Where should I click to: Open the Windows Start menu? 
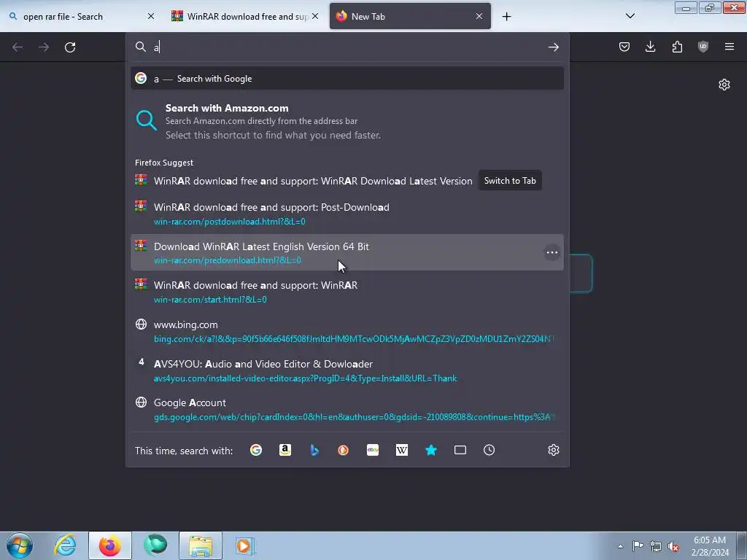(20, 545)
